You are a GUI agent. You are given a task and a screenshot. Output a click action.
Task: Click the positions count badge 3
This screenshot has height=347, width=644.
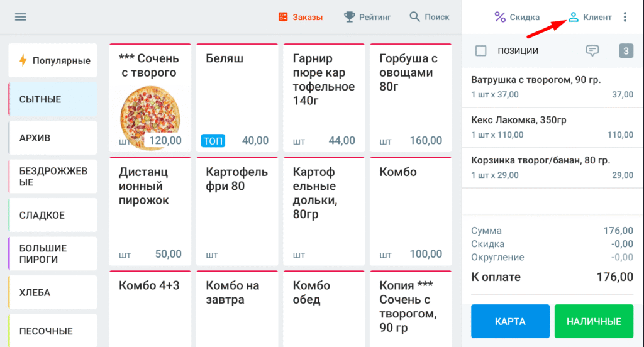coord(626,51)
